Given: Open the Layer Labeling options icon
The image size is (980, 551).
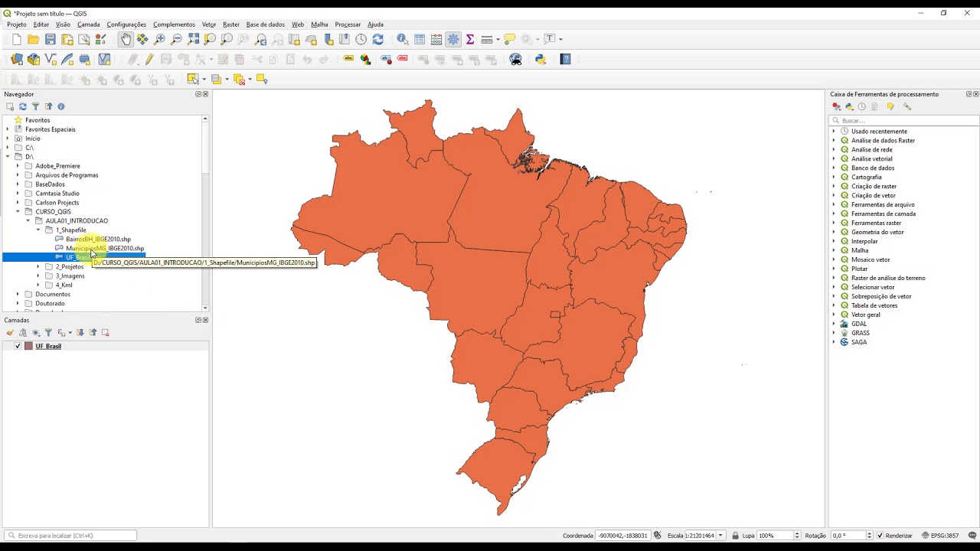Looking at the screenshot, I should point(348,59).
